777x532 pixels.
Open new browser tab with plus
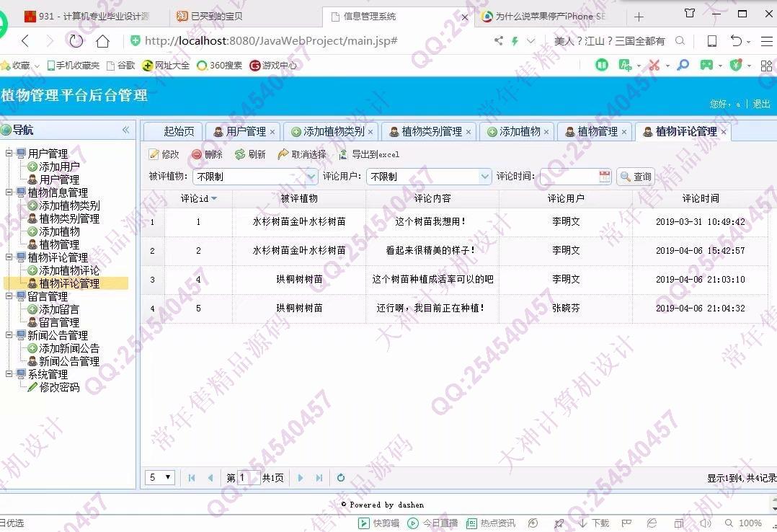coord(639,17)
